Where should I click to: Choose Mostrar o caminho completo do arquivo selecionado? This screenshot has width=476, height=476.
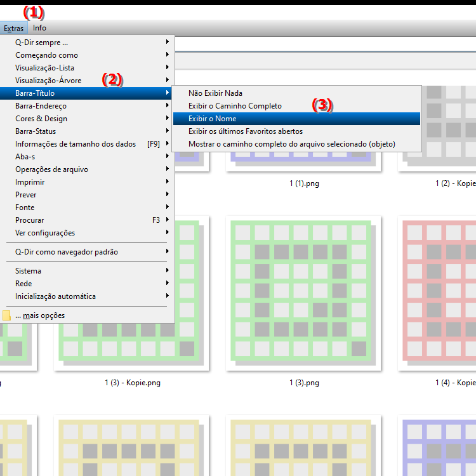point(296,144)
